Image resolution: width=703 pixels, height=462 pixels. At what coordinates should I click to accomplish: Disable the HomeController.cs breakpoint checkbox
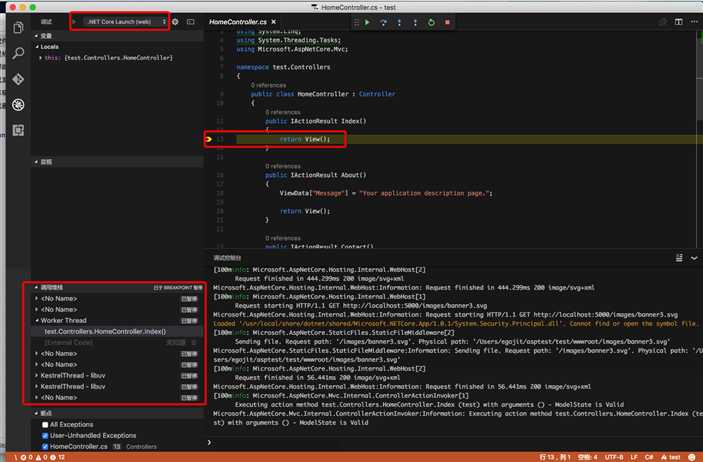tap(44, 446)
